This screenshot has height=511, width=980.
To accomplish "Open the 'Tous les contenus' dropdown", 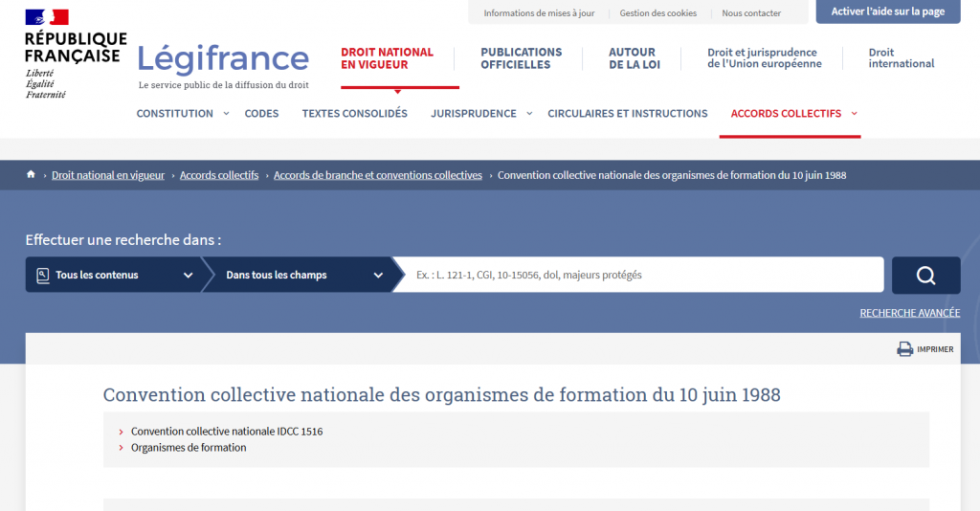I will tap(113, 276).
